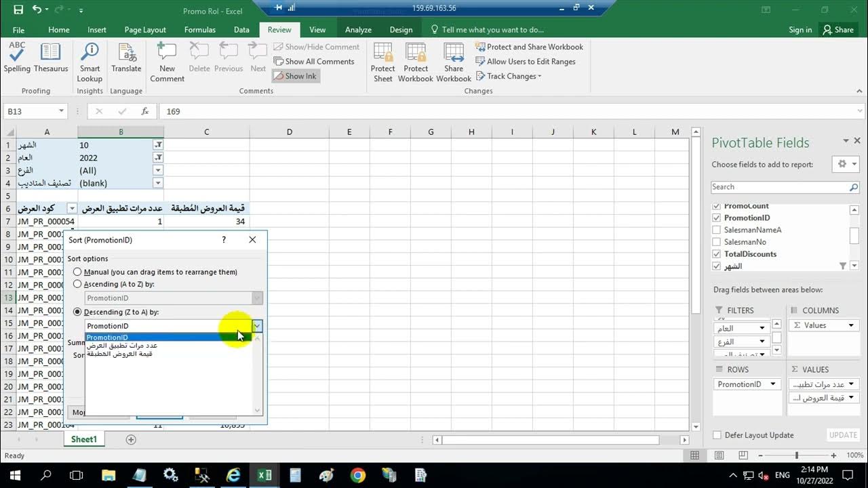Open Task View on the taskbar
The height and width of the screenshot is (488, 868).
77,475
